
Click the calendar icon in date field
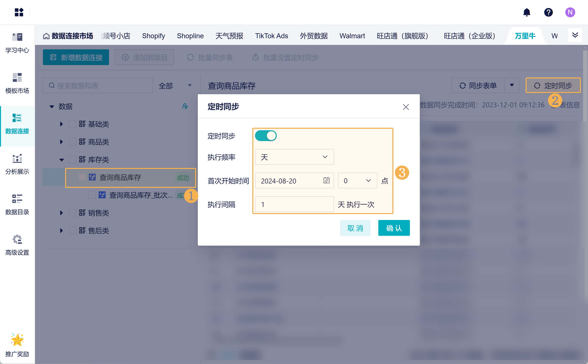coord(326,181)
